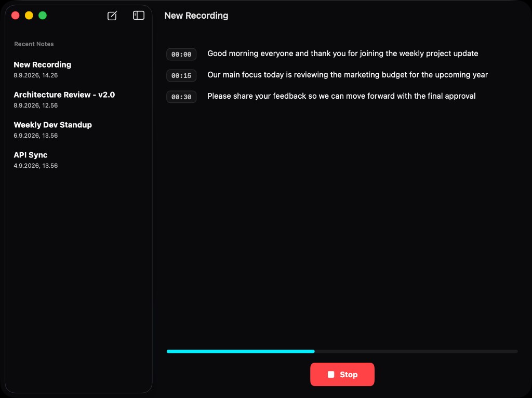
Task: Click the New Recording title heading
Action: [196, 16]
